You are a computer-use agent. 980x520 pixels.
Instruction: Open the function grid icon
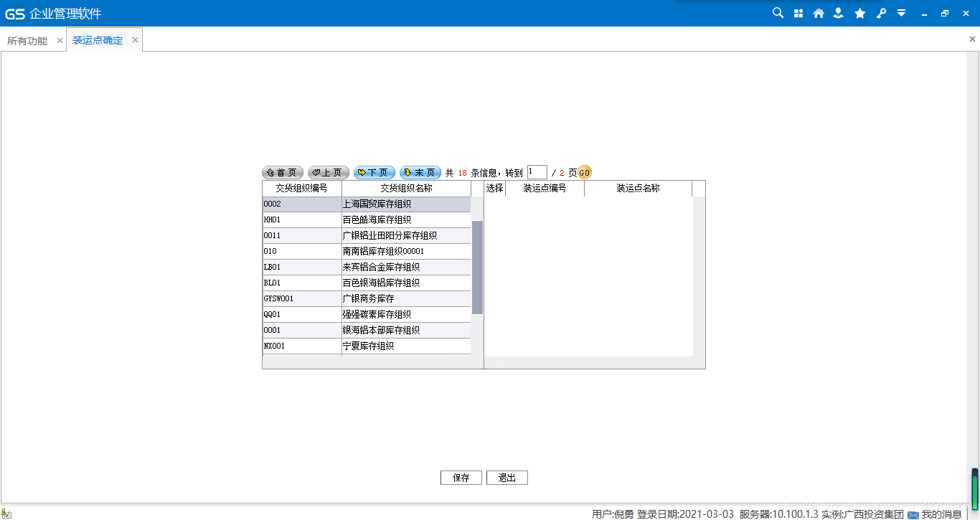[x=798, y=13]
